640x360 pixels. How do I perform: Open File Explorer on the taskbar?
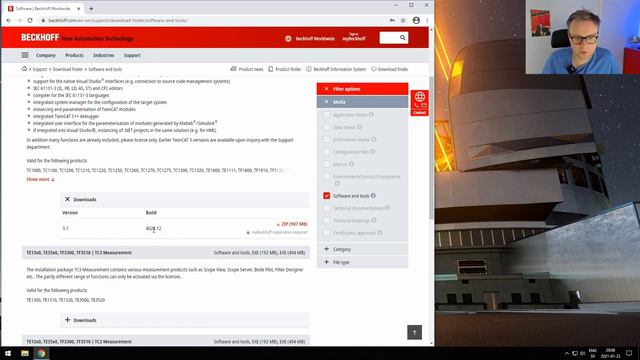pos(25,353)
